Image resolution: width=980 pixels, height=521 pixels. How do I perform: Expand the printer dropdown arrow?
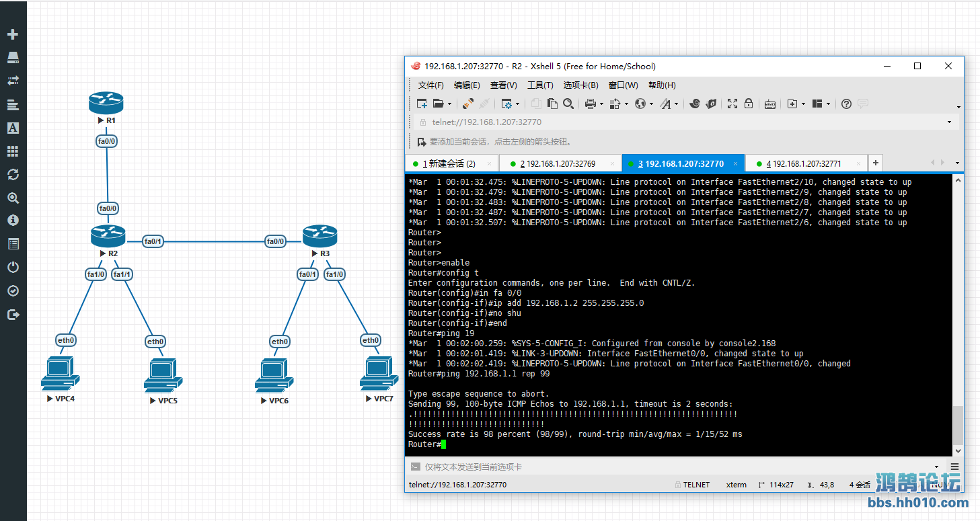(x=601, y=104)
